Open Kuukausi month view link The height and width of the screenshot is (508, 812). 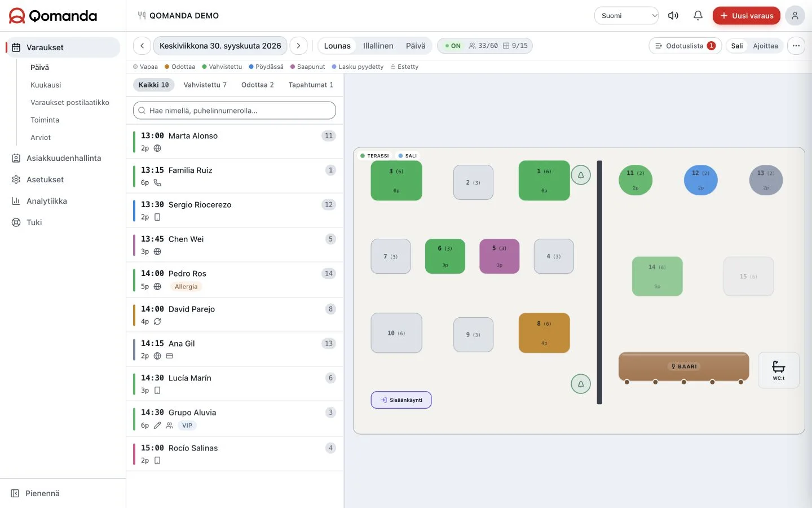point(46,85)
